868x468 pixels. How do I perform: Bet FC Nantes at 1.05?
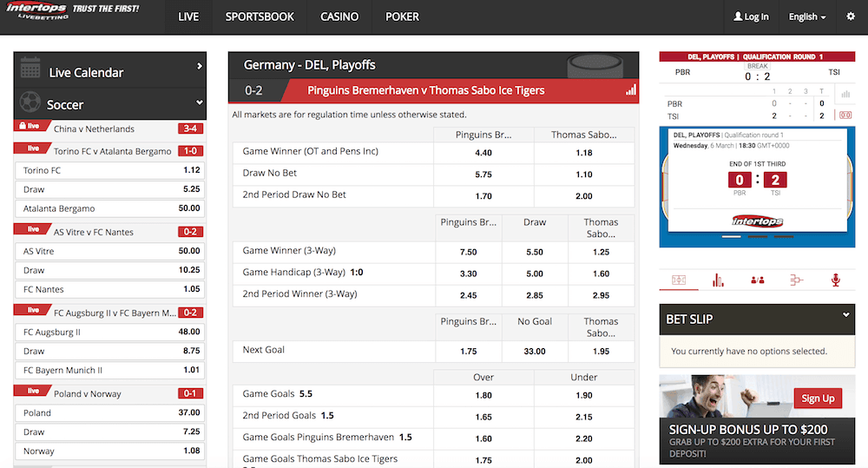tap(109, 289)
